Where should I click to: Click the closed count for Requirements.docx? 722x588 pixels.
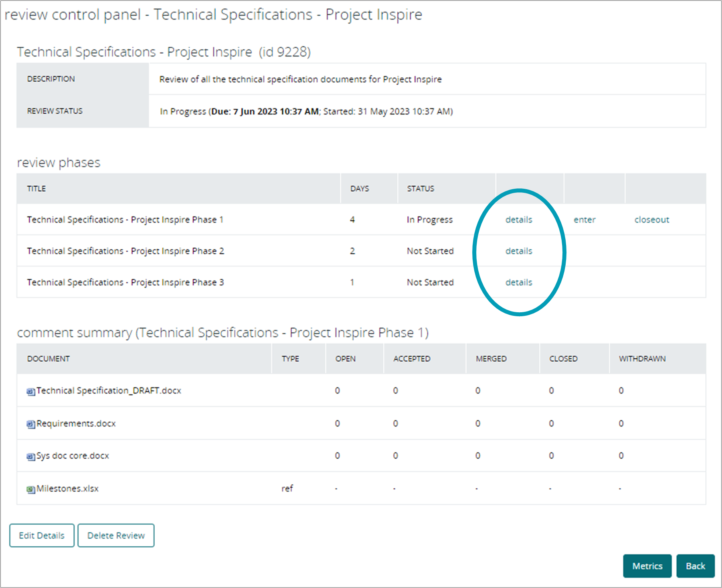(x=552, y=423)
